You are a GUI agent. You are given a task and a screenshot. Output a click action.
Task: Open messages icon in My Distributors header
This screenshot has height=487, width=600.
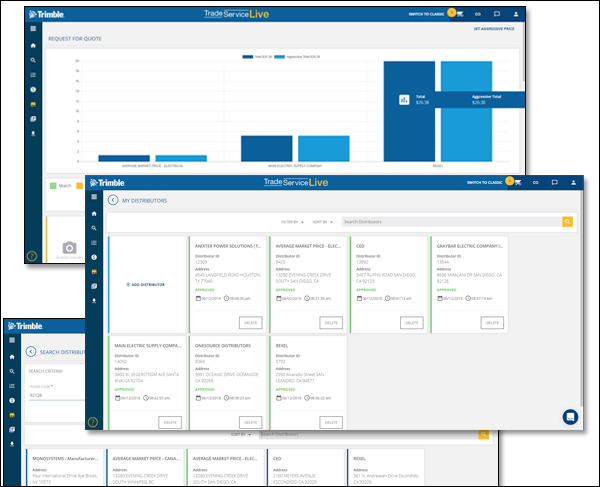(x=554, y=182)
